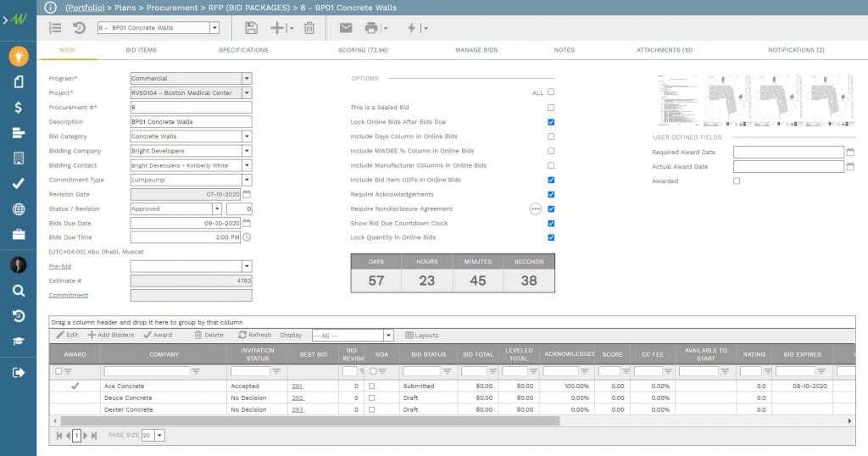Switch to the NOTES tab
The height and width of the screenshot is (456, 868).
564,50
